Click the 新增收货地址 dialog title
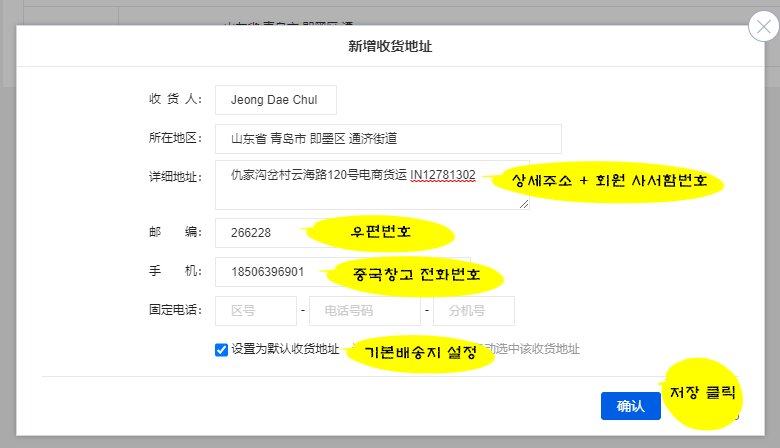The width and height of the screenshot is (780, 448). (390, 46)
